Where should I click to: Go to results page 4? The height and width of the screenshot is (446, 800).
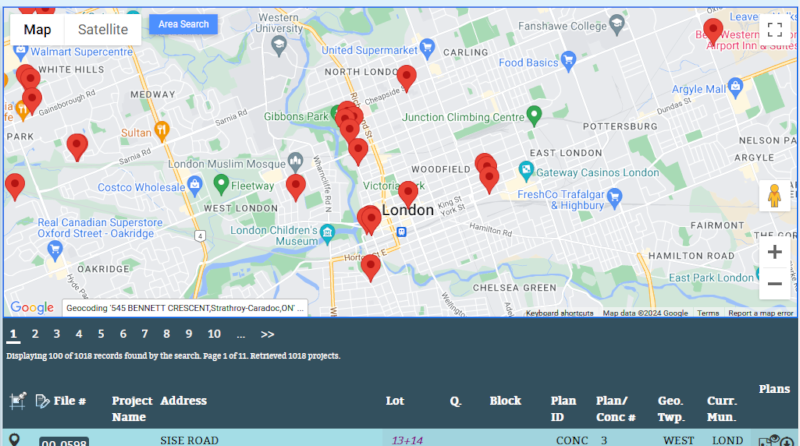[79, 334]
